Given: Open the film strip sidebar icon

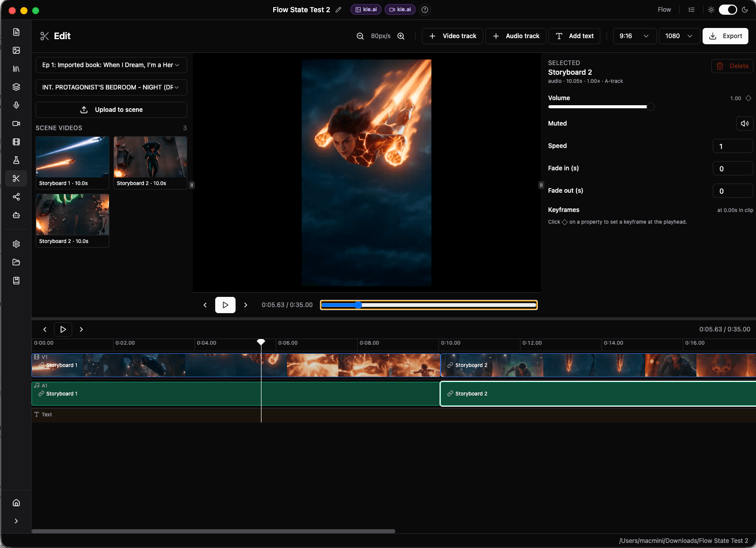Looking at the screenshot, I should [16, 142].
